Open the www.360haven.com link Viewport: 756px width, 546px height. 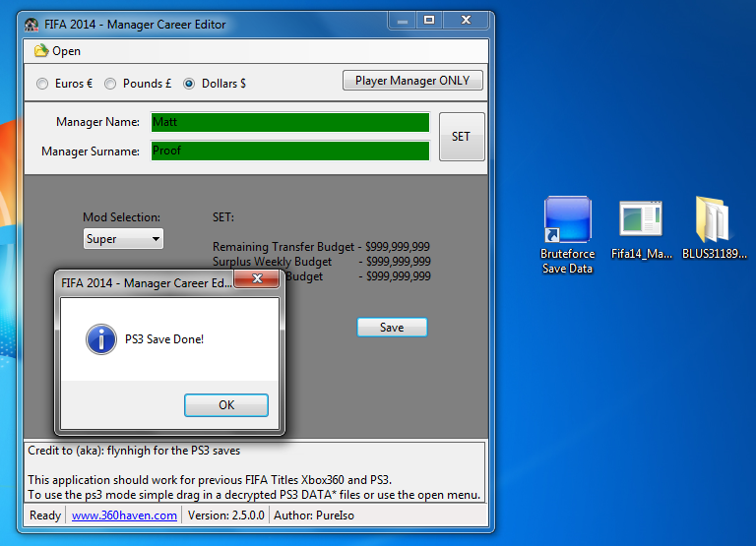[124, 516]
